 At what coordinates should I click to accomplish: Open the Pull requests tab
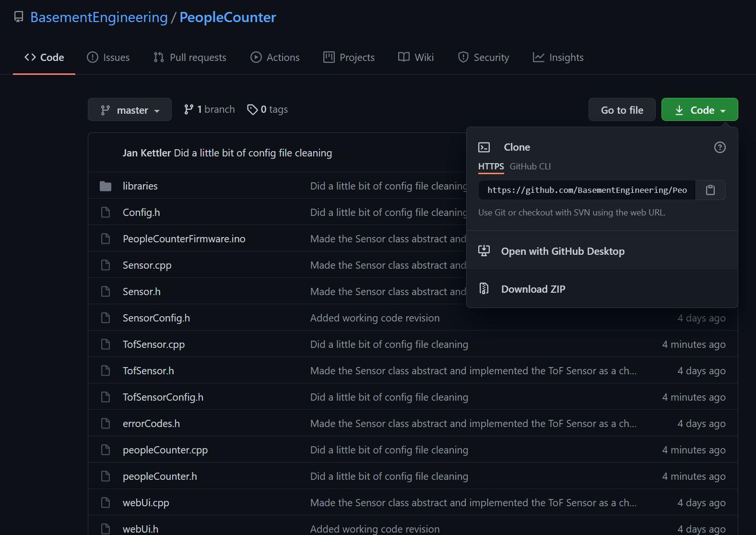tap(190, 58)
